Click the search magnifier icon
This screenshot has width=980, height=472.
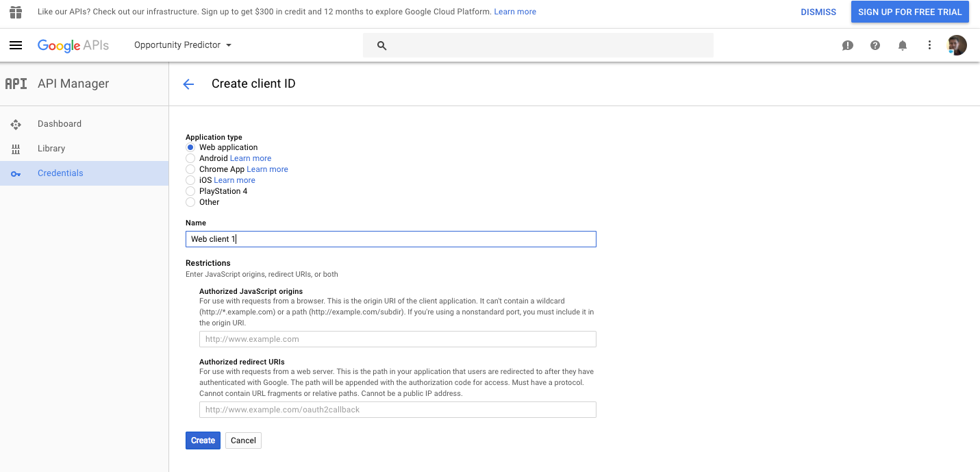coord(382,45)
